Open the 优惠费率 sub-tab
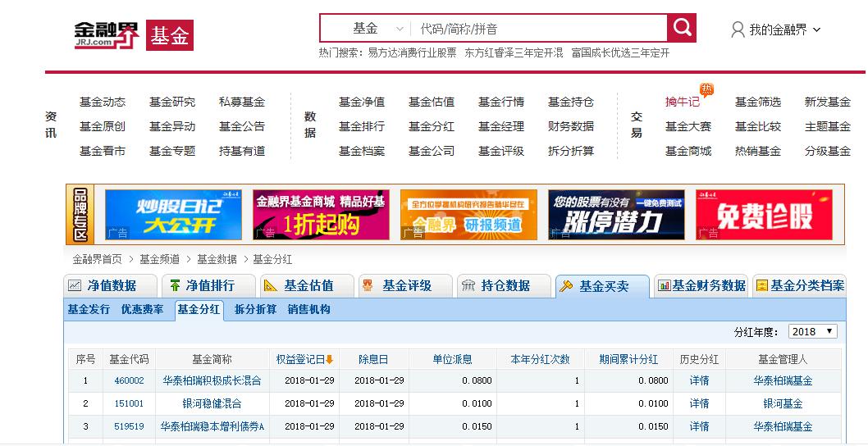Image resolution: width=868 pixels, height=446 pixels. tap(142, 310)
